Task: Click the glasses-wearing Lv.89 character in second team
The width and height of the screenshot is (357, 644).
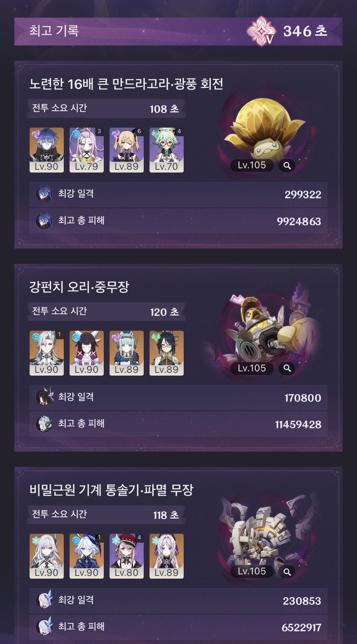Action: [167, 353]
